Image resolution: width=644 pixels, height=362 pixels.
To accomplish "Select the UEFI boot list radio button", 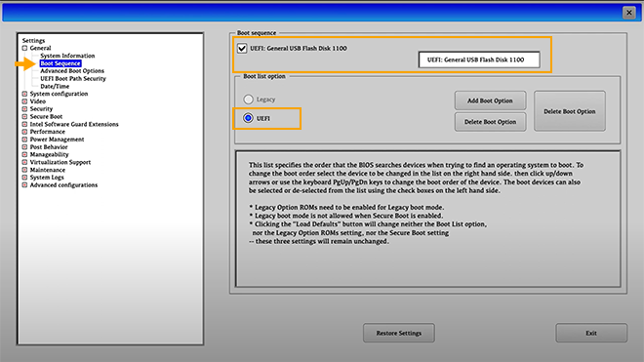I will (248, 118).
